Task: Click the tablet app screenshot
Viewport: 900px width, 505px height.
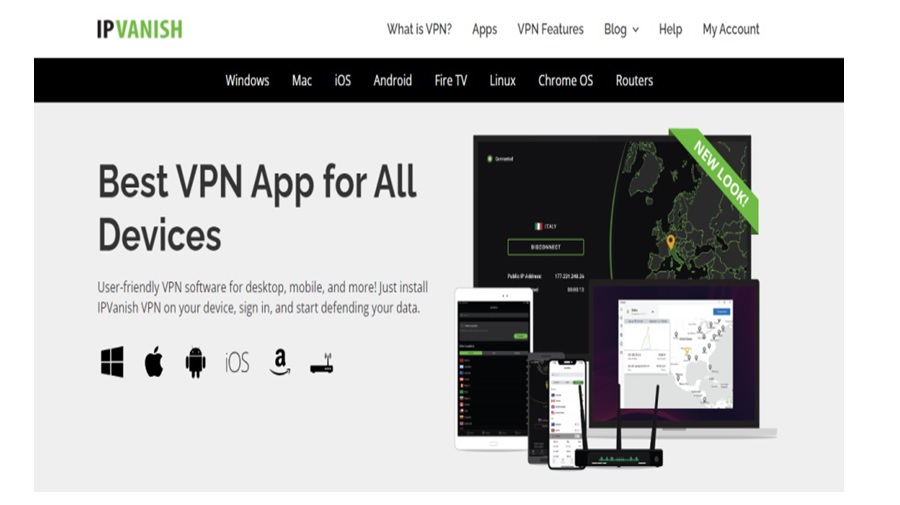Action: 494,369
